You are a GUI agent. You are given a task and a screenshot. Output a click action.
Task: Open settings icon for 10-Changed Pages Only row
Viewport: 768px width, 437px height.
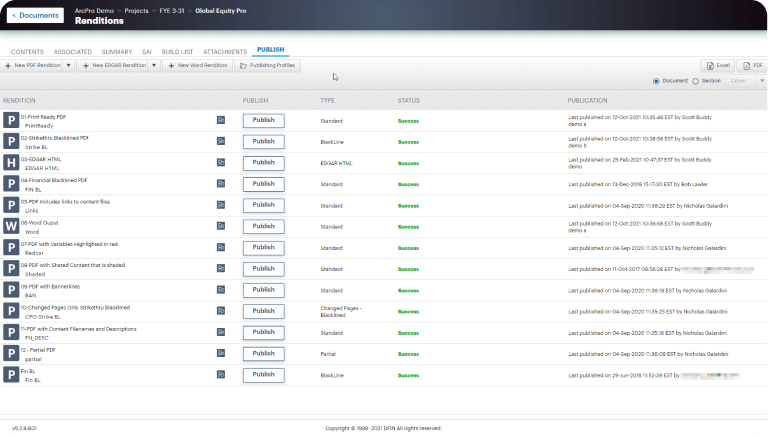pos(221,311)
